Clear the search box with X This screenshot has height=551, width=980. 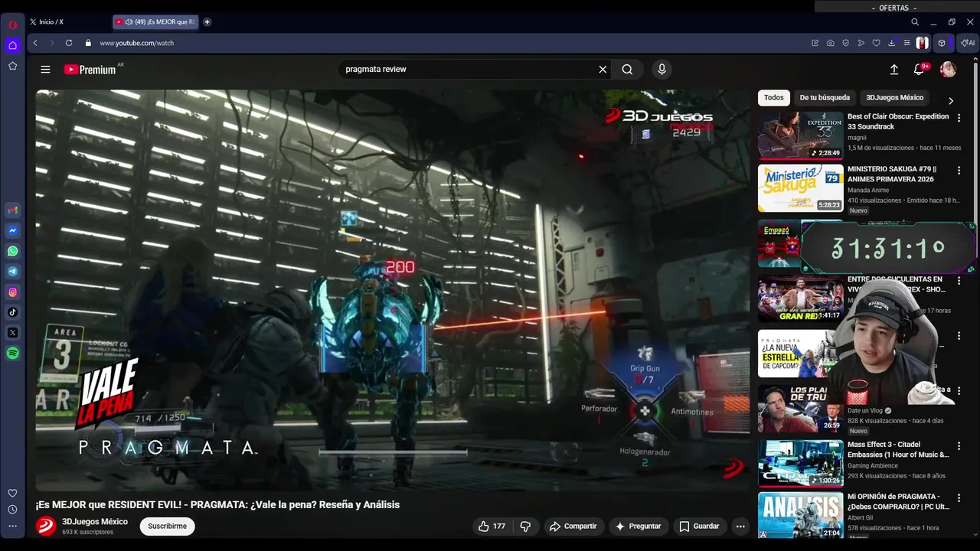pos(603,69)
